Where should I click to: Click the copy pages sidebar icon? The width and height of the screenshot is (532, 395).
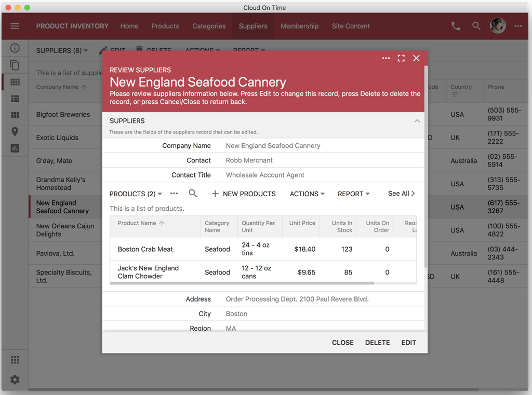click(x=15, y=65)
